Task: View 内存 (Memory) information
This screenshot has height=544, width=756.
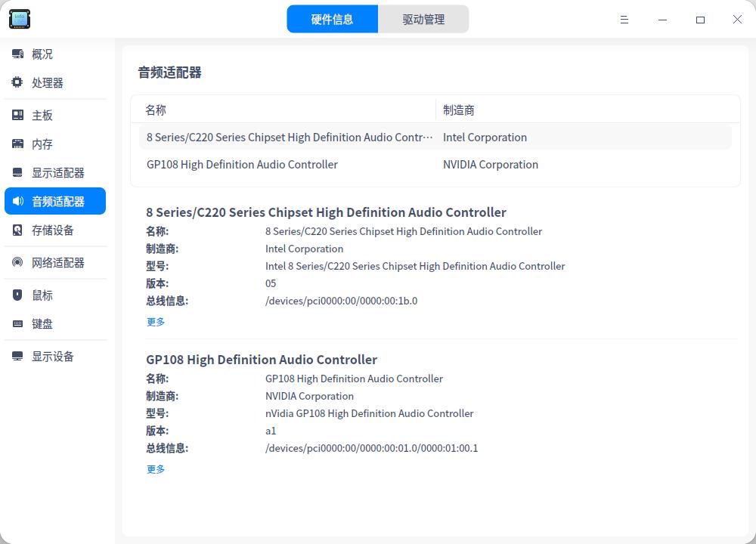Action: pyautogui.click(x=42, y=144)
